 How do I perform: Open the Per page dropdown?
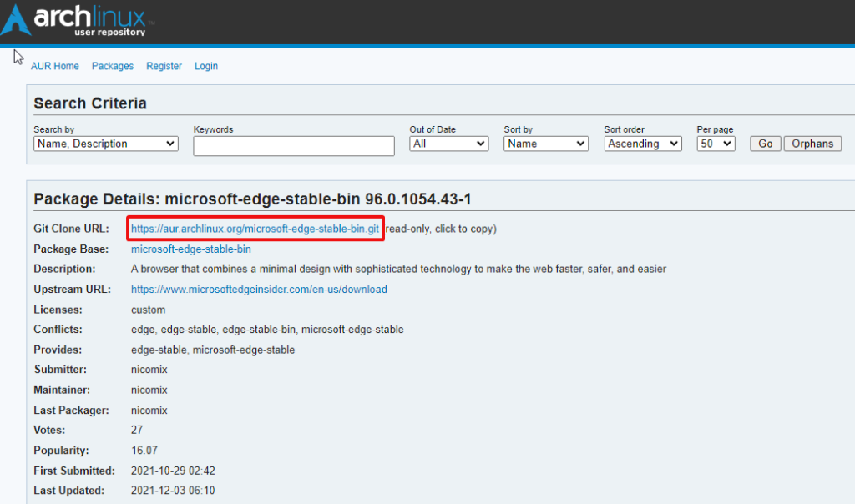[715, 144]
